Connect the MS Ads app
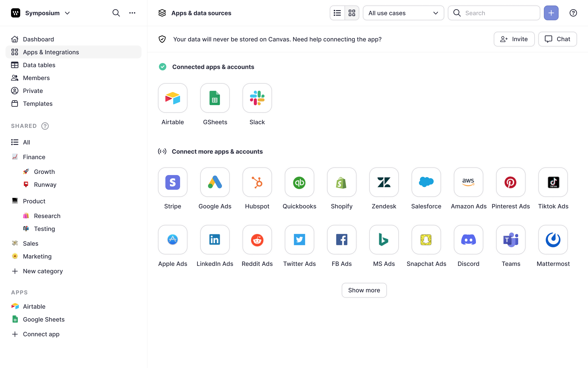The image size is (588, 368). 384,239
